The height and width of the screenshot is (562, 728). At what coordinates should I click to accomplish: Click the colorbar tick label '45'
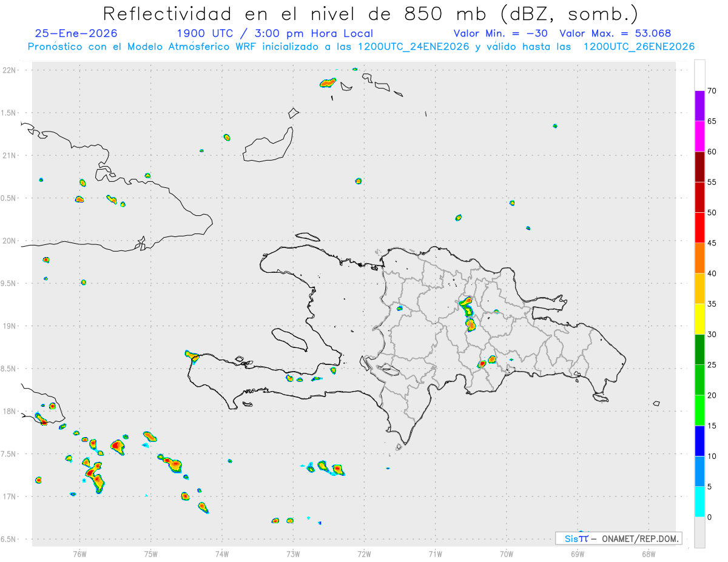712,243
